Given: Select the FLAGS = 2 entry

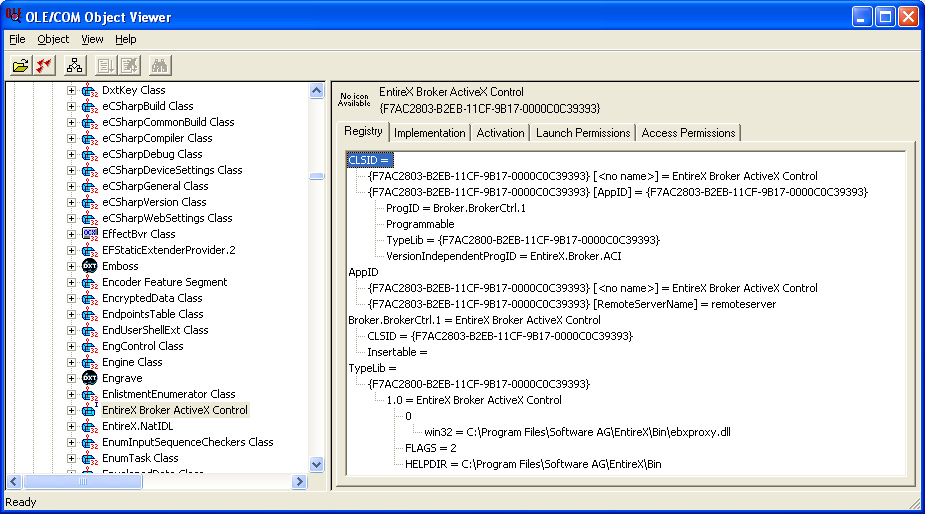Looking at the screenshot, I should click(x=431, y=448).
